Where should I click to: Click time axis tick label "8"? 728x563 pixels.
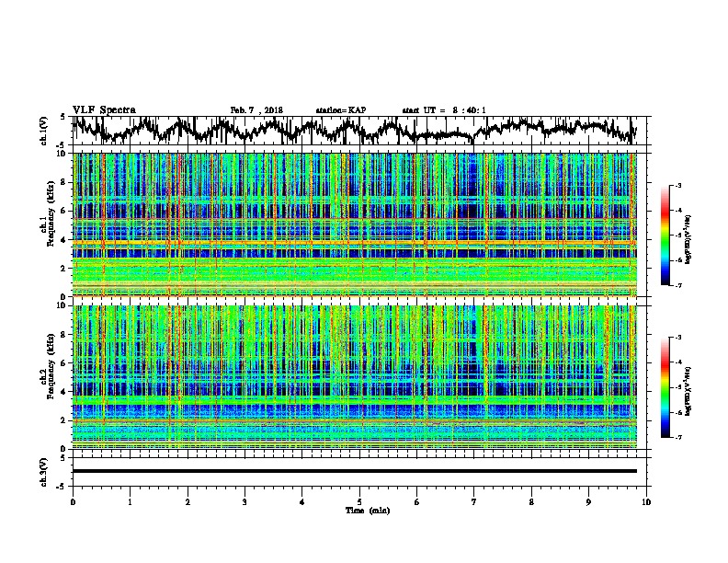531,502
